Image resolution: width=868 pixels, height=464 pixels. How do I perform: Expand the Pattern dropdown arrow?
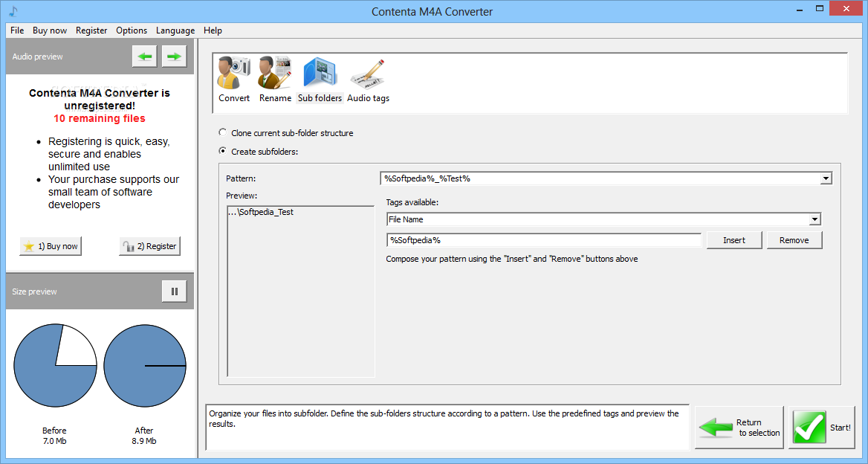click(826, 178)
